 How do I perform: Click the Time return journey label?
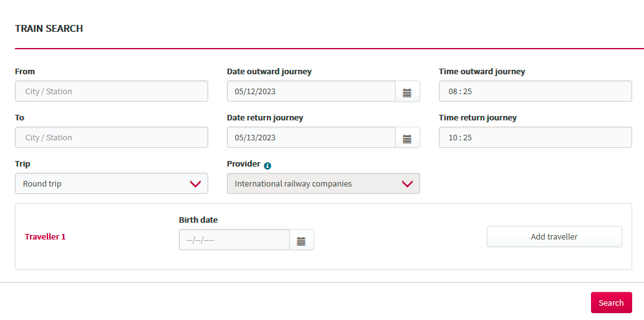click(478, 117)
